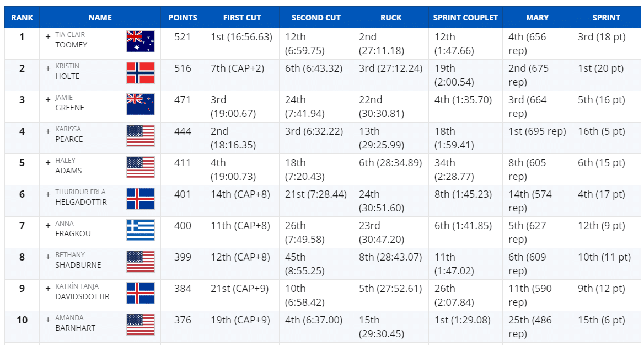The width and height of the screenshot is (644, 345).
Task: Click Norwegian flag beside Kristin Holte
Action: (141, 73)
